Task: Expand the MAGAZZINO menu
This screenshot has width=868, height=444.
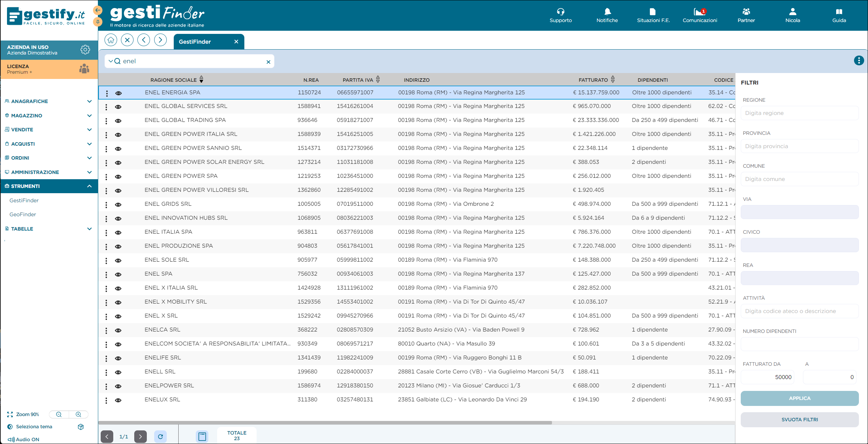Action: coord(49,116)
